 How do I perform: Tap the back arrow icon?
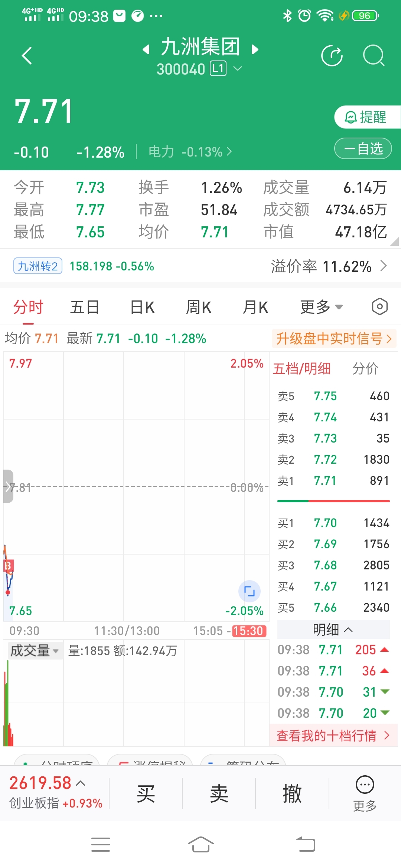click(x=27, y=56)
